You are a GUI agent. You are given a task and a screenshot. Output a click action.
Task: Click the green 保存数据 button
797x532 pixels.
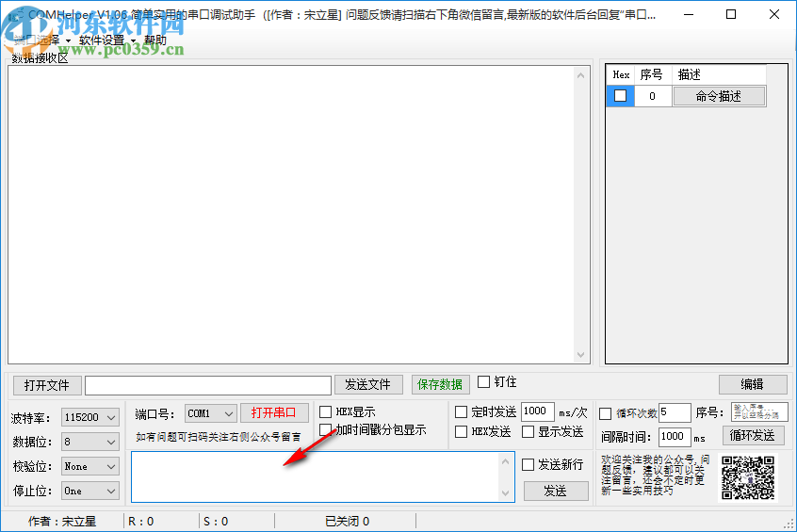tap(440, 385)
